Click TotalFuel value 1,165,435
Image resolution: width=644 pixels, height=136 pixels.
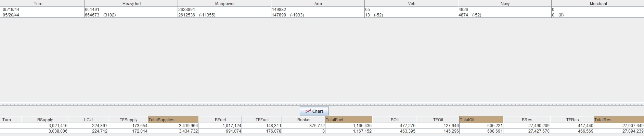362,126
